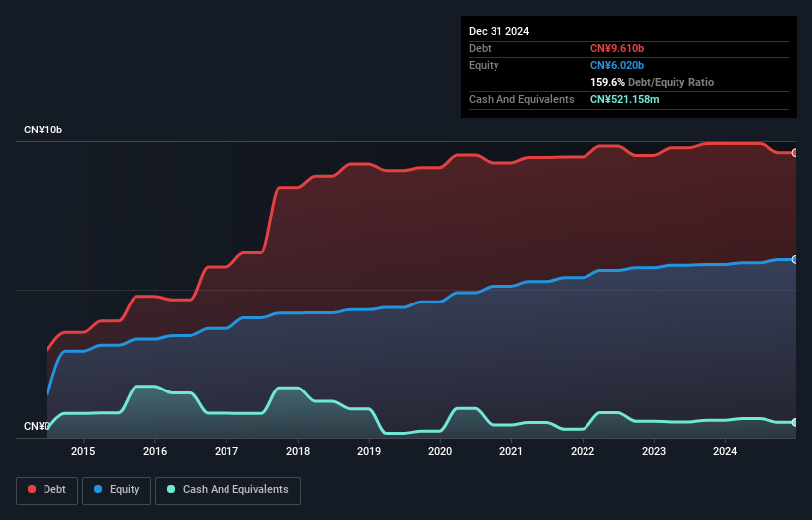The width and height of the screenshot is (812, 520).
Task: Toggle the Debt series legend button
Action: click(47, 490)
